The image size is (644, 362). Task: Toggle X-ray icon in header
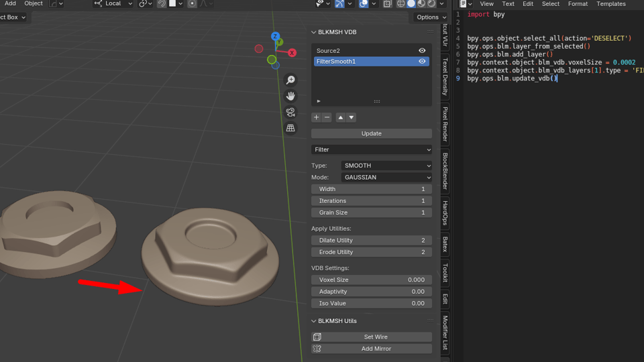click(387, 4)
